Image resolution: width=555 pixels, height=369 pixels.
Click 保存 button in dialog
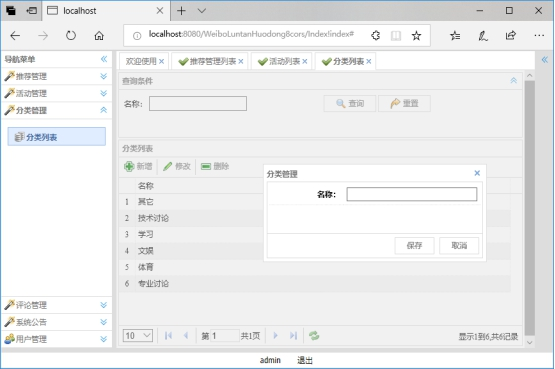click(414, 245)
